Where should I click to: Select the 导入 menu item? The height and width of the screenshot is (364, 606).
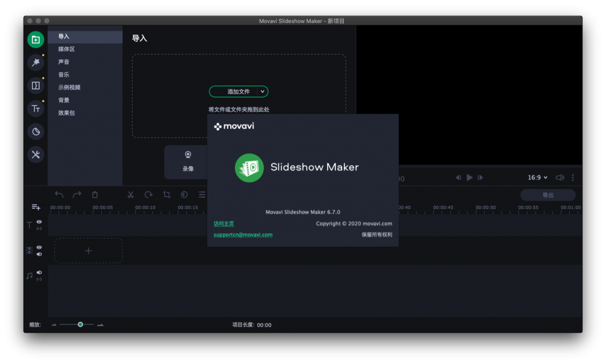click(85, 36)
